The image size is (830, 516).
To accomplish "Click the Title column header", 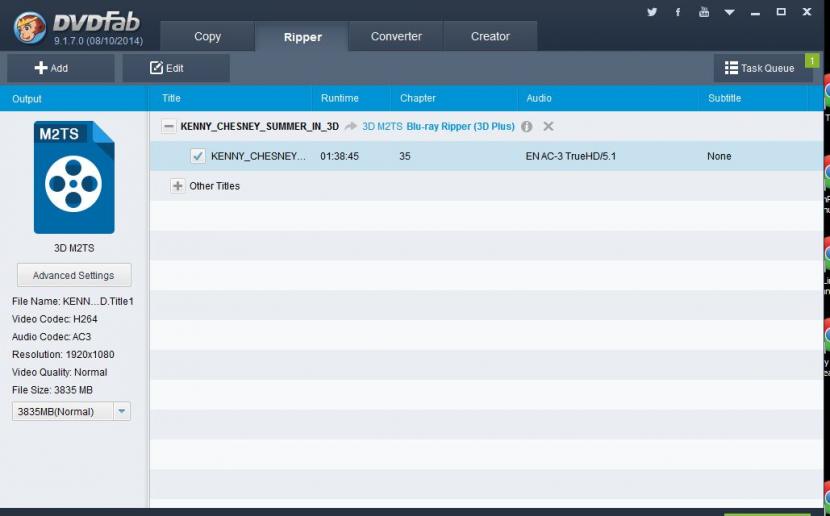I will pyautogui.click(x=171, y=98).
